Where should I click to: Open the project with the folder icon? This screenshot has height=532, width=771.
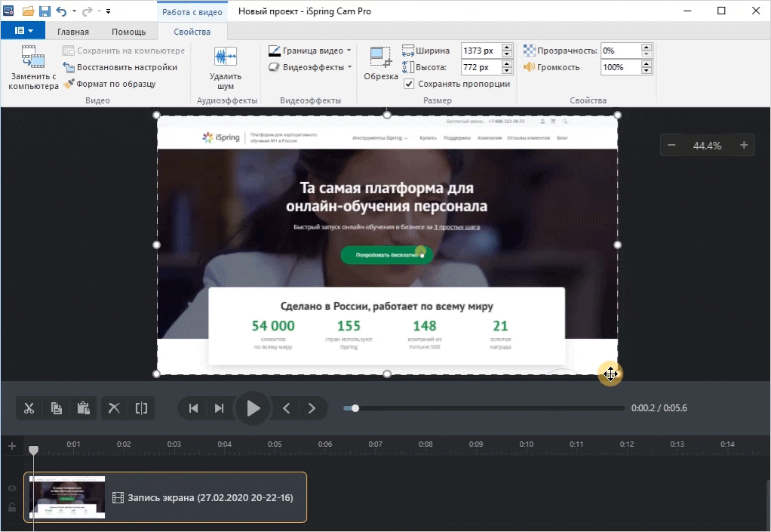pos(28,11)
